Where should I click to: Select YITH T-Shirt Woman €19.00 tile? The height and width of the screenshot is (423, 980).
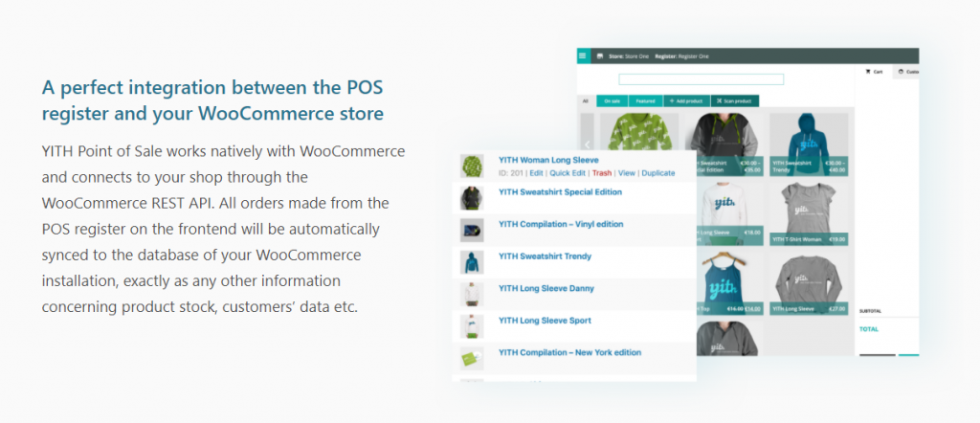coord(809,213)
